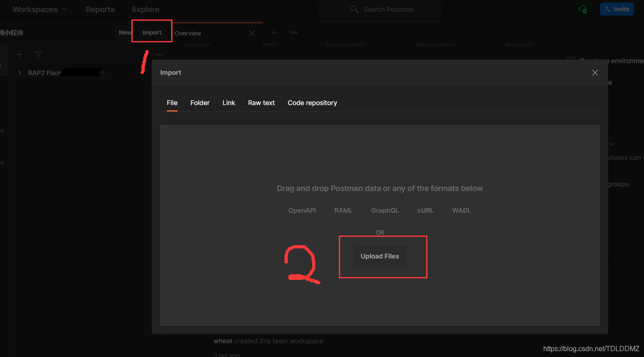Viewport: 644px width, 357px height.
Task: Click into the Search Postman field
Action: coord(380,9)
